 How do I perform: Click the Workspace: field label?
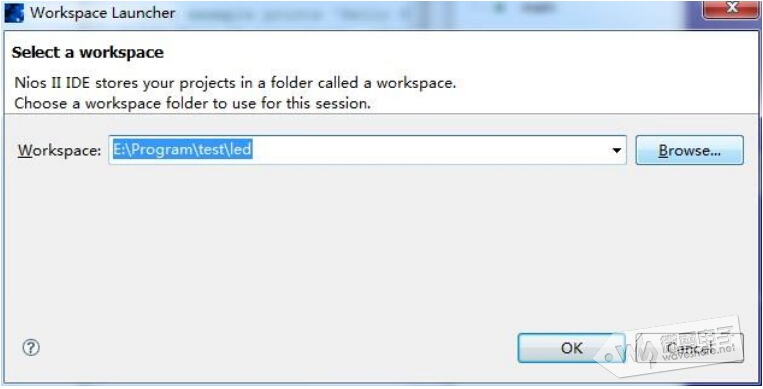coord(59,150)
